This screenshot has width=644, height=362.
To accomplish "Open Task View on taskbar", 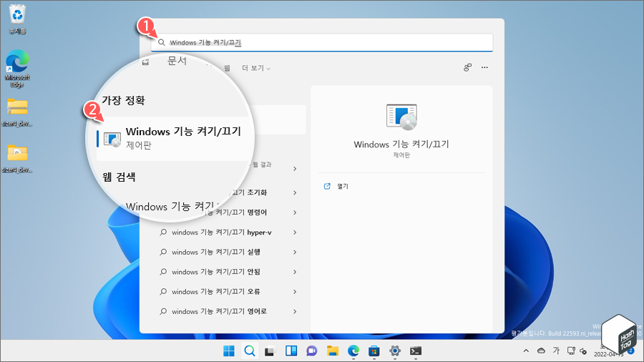I will [x=270, y=351].
